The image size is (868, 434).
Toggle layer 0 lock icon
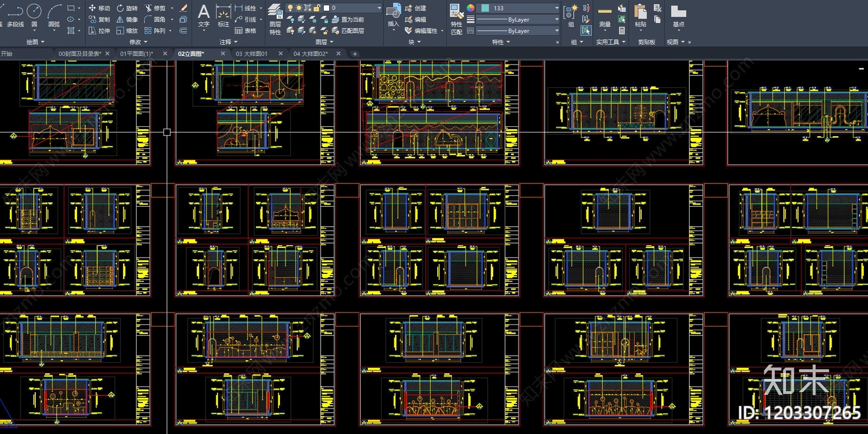[316, 8]
